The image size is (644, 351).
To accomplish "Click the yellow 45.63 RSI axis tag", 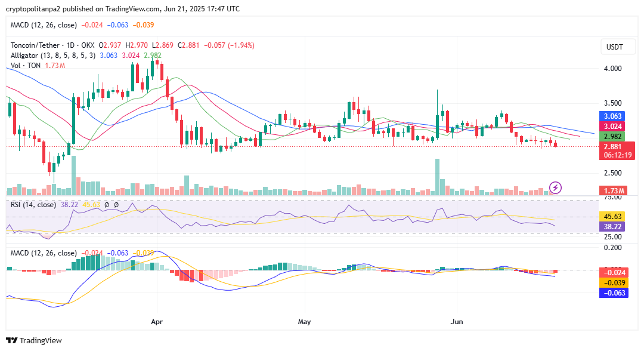I will (x=612, y=217).
